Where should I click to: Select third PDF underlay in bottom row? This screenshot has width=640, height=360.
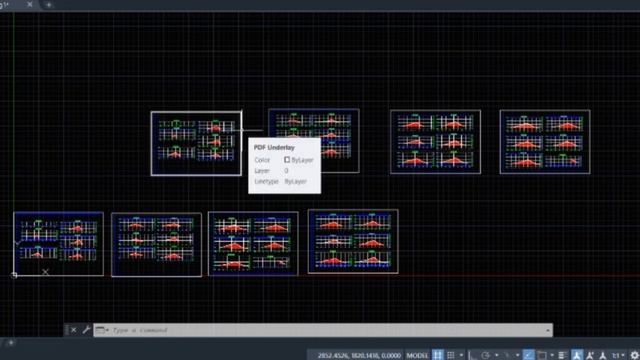253,243
